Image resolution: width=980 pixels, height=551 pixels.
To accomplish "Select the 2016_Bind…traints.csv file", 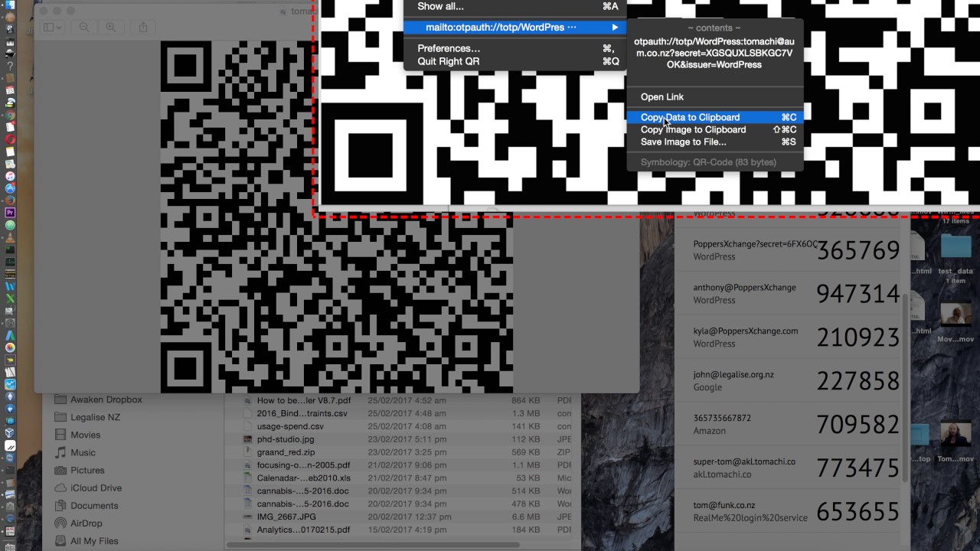I will (x=302, y=413).
